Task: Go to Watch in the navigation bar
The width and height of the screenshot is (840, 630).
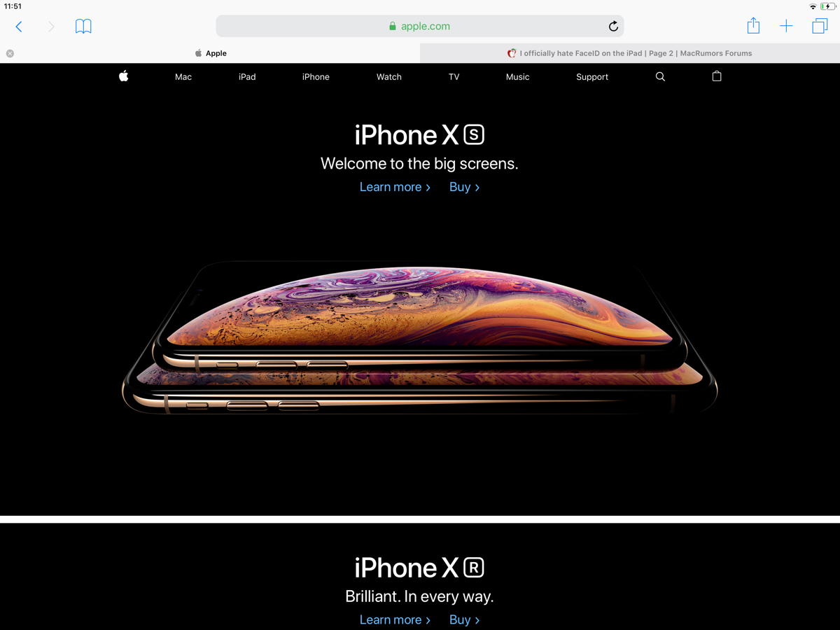Action: click(389, 77)
